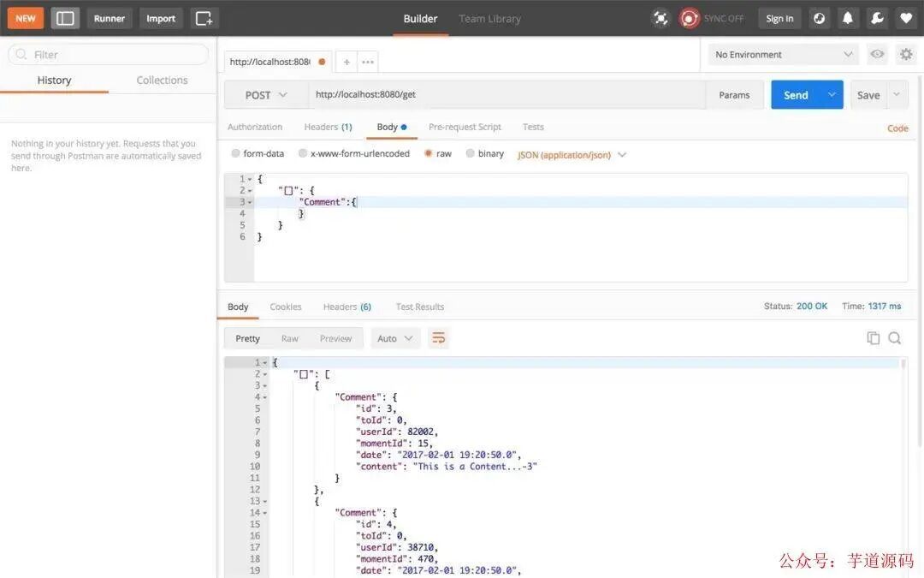Open No Environment dropdown

pos(783,54)
